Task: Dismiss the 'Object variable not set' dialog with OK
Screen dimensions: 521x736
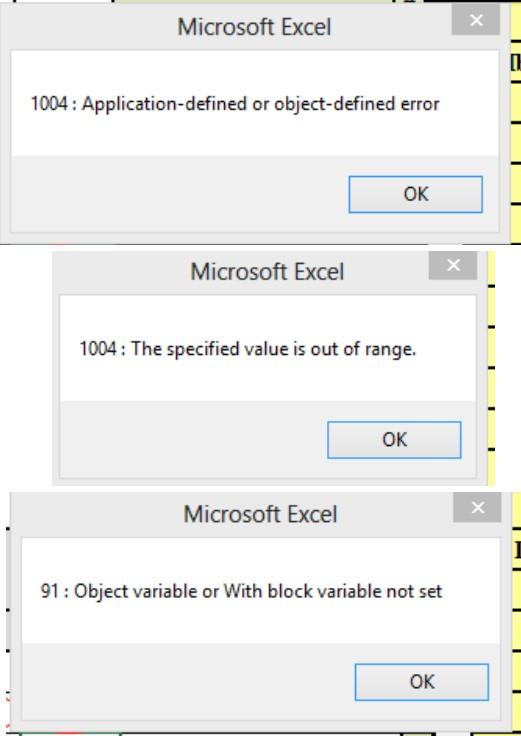Action: point(421,682)
